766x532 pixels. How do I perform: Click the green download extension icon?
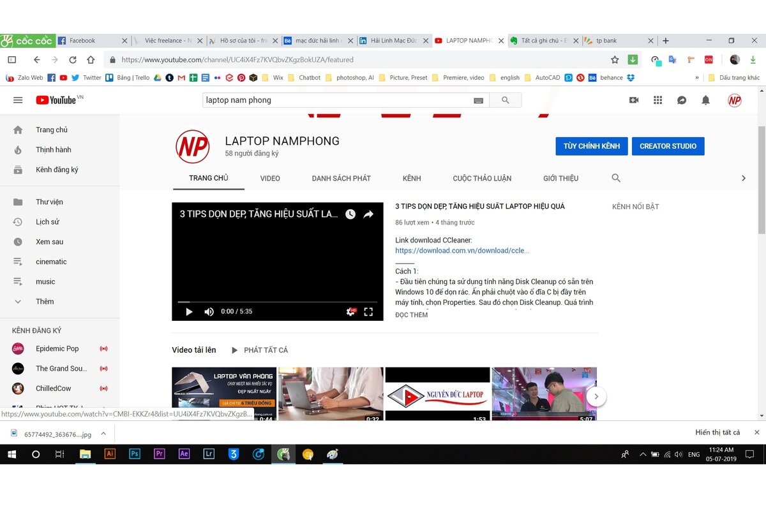pyautogui.click(x=633, y=59)
